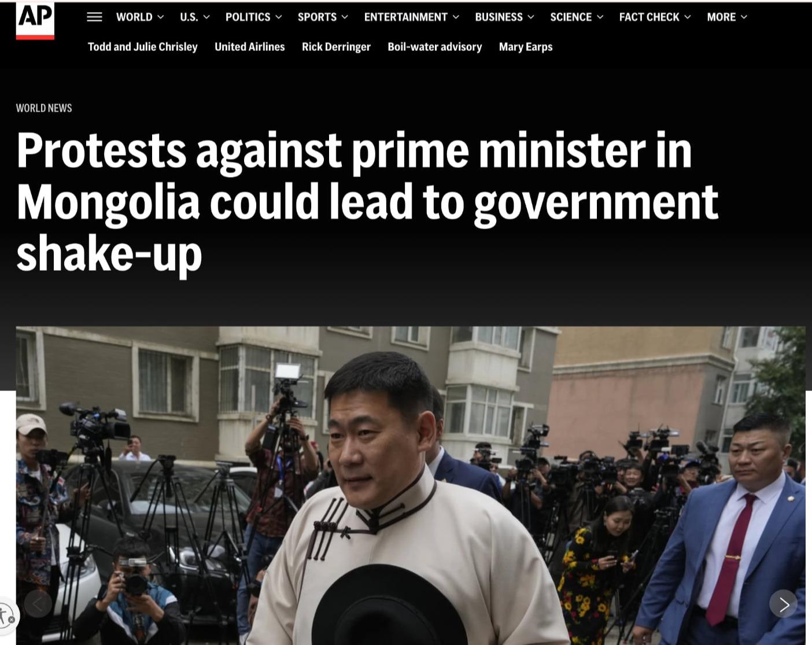Image resolution: width=812 pixels, height=645 pixels.
Task: Click the AP logo home icon
Action: pyautogui.click(x=35, y=20)
